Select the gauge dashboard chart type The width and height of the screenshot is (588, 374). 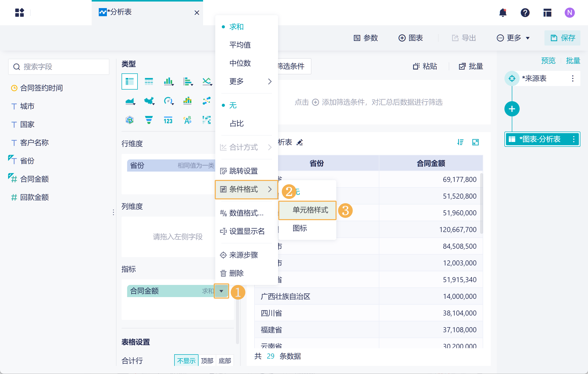click(x=168, y=101)
